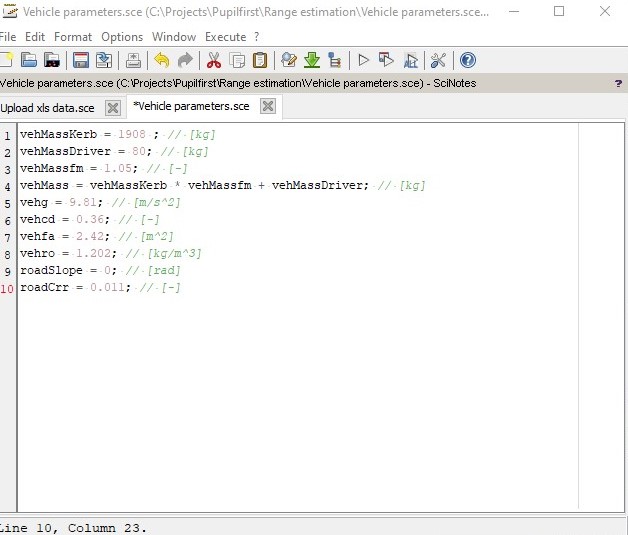
Task: Click the roadSlope variable name
Action: click(51, 270)
